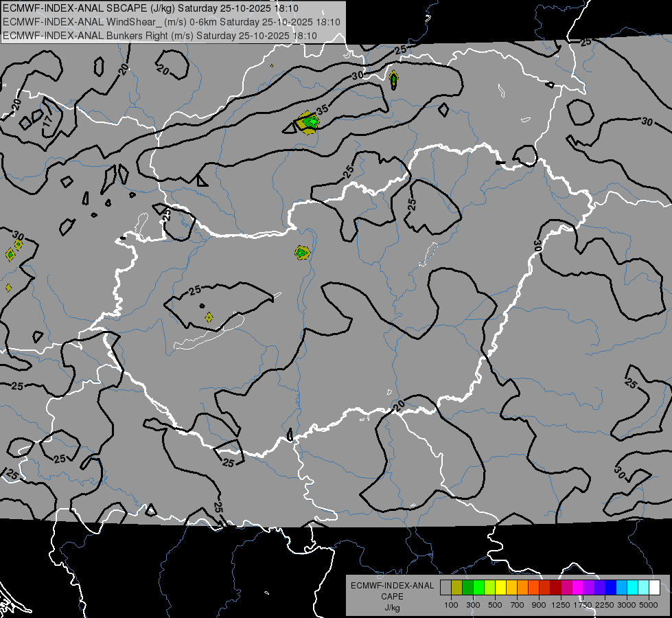Click the J/kg unit label in legend
The height and width of the screenshot is (618, 672).
click(x=392, y=608)
